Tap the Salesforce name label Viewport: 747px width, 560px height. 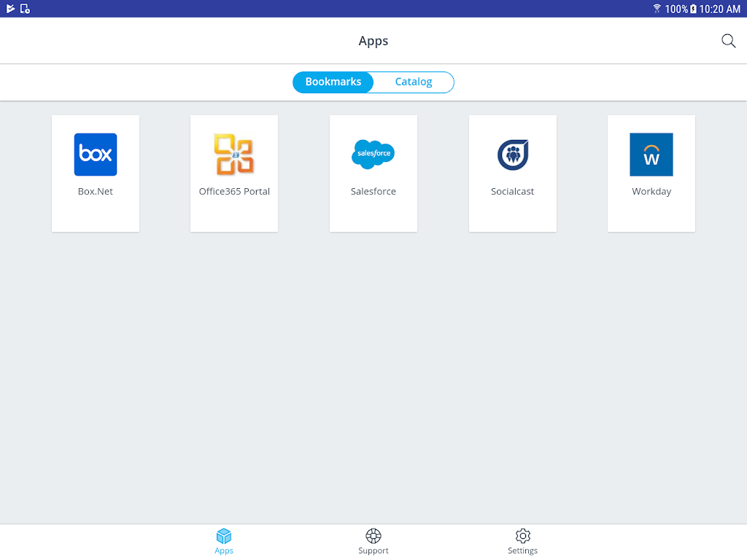click(x=373, y=192)
